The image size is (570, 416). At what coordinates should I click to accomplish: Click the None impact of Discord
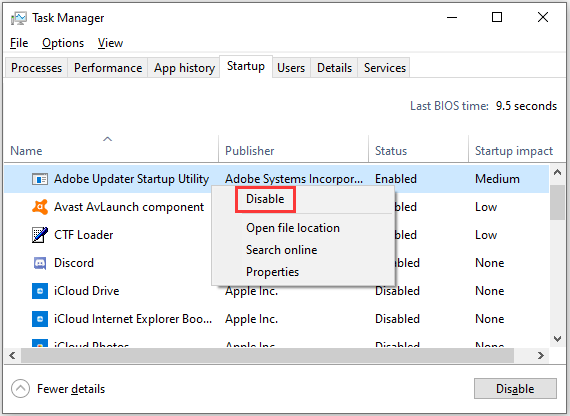pos(490,263)
